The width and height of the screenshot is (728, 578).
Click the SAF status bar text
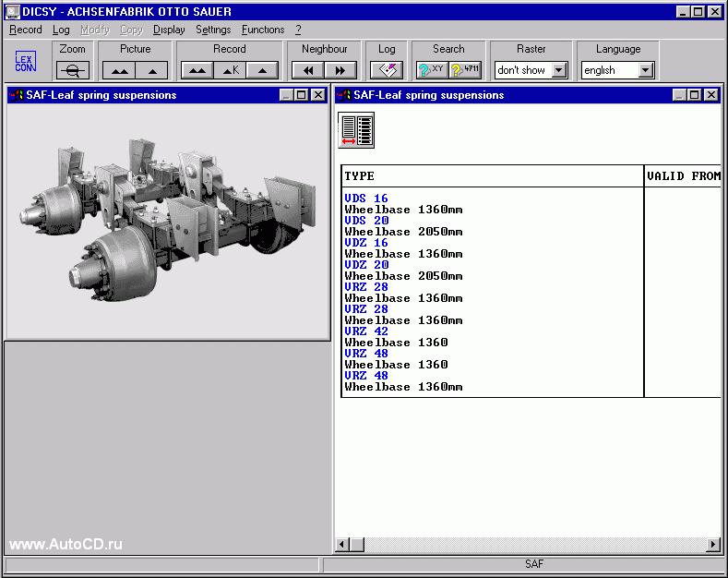(534, 564)
